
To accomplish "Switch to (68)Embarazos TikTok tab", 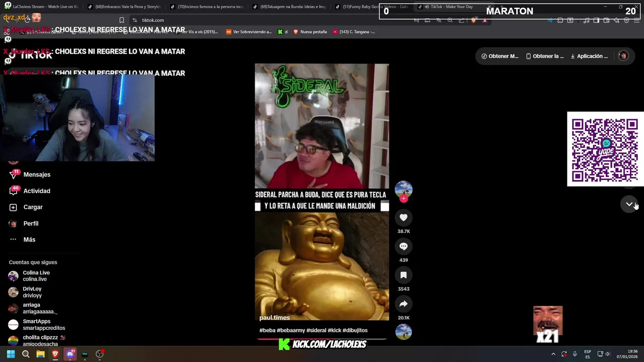I will click(124, 7).
